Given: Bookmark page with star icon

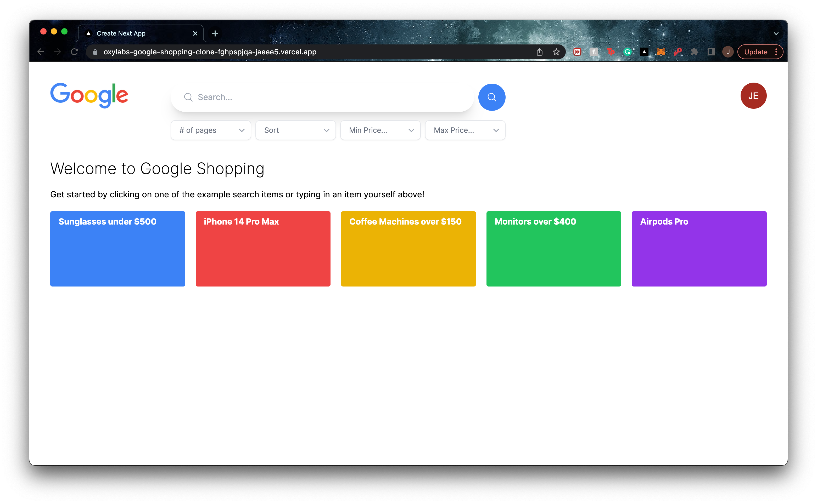Looking at the screenshot, I should 556,52.
